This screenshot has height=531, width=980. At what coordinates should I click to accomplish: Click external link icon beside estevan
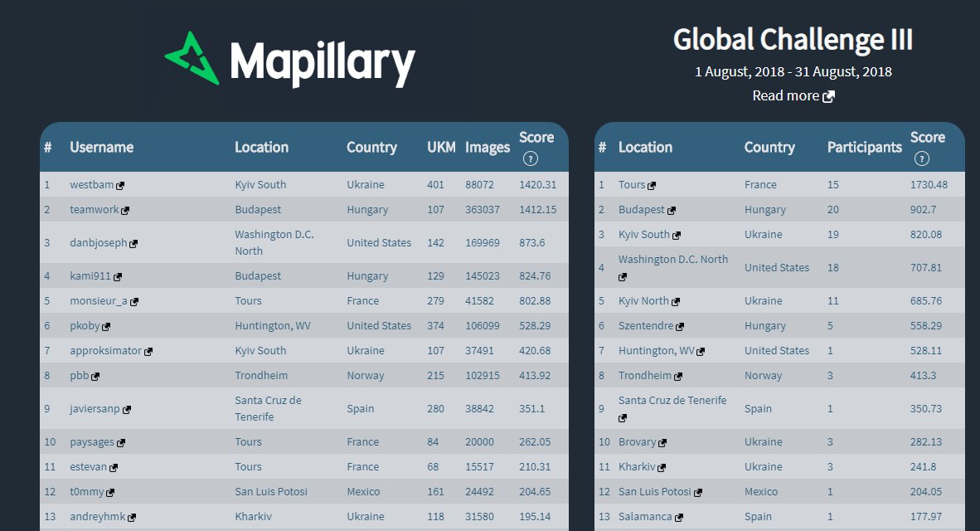113,468
